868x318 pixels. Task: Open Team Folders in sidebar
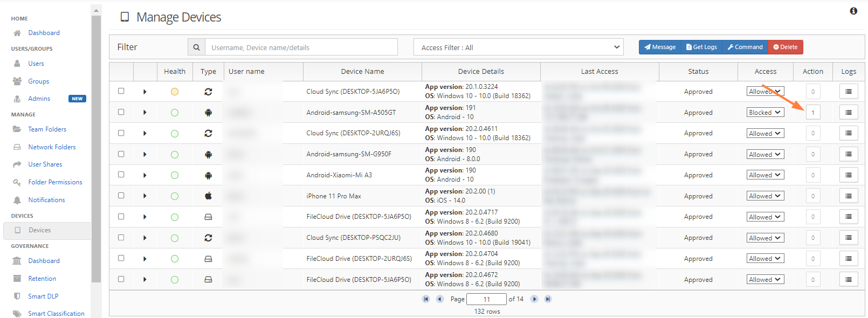tap(47, 129)
